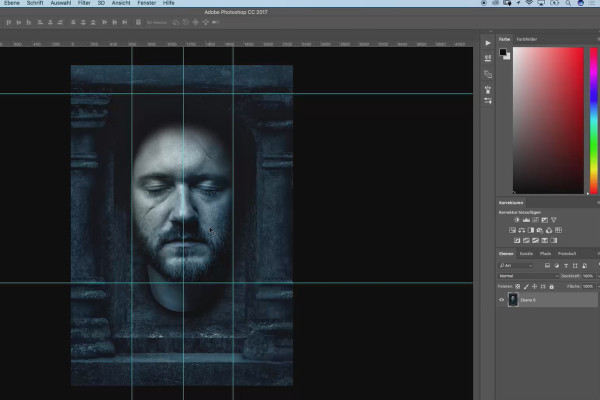
Task: Add a Color Balance adjustment layer
Action: click(522, 230)
